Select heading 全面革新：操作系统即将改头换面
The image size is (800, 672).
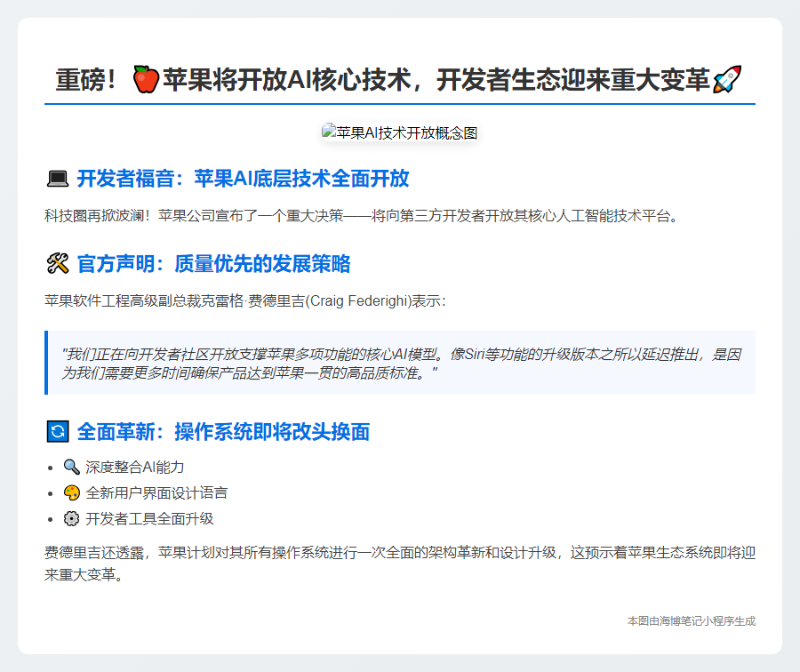[x=223, y=432]
